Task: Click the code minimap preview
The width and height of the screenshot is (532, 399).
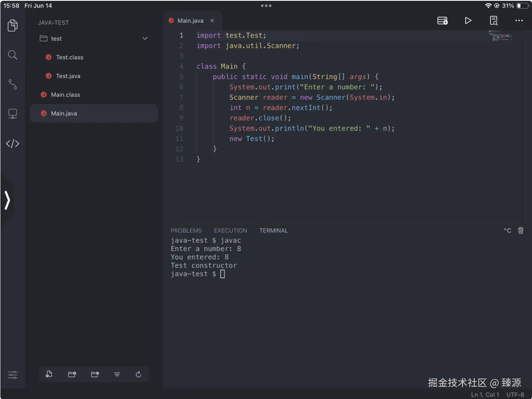Action: (x=500, y=36)
